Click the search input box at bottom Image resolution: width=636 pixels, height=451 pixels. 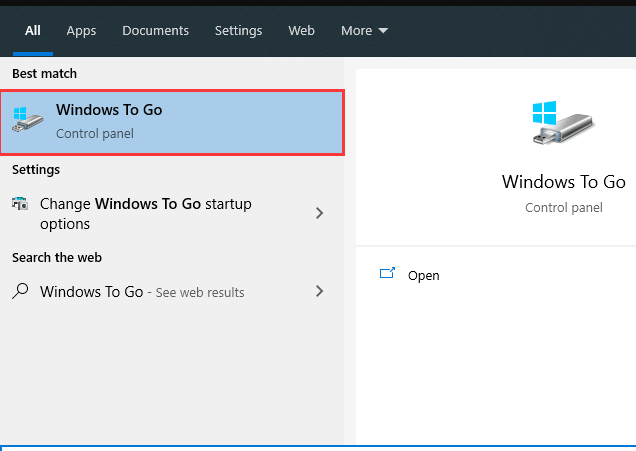pyautogui.click(x=318, y=447)
